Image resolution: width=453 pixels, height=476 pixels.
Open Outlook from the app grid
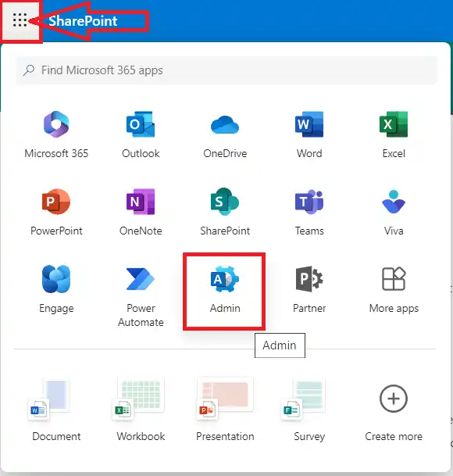coord(141,135)
